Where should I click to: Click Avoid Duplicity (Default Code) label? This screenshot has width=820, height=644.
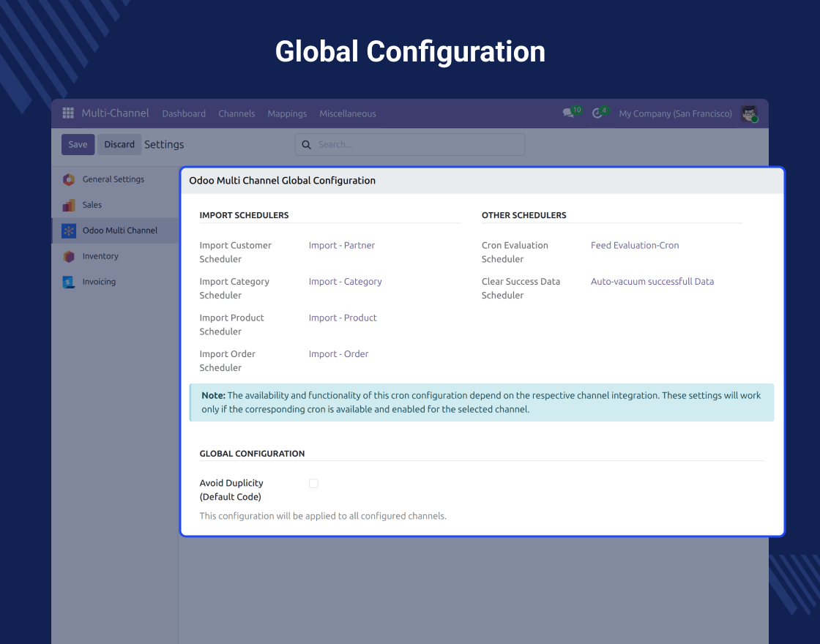point(231,490)
